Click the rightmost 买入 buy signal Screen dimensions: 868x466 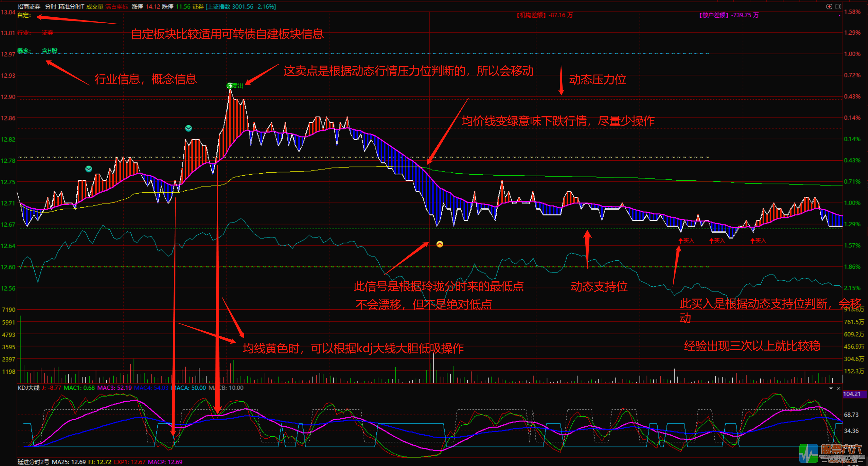[758, 240]
